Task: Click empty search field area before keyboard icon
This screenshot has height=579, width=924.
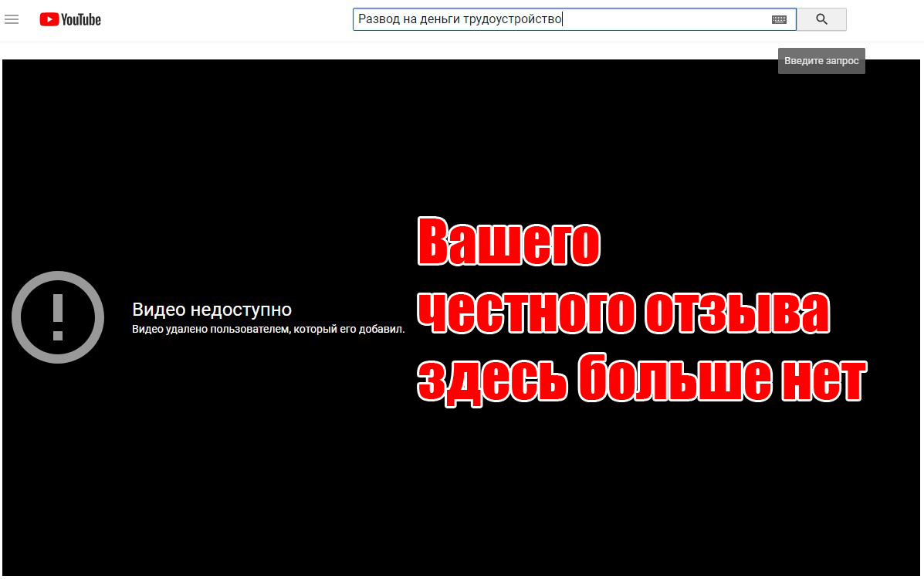Action: tap(664, 19)
